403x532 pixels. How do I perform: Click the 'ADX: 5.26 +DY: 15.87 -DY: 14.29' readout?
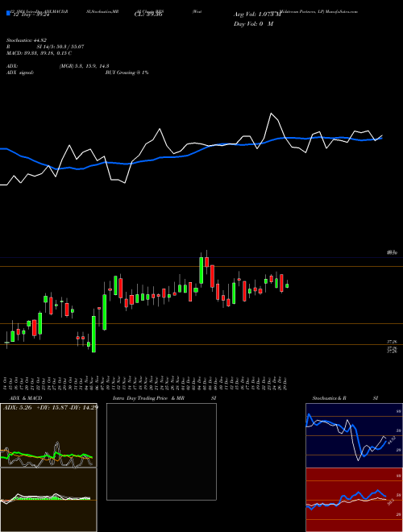(x=51, y=407)
